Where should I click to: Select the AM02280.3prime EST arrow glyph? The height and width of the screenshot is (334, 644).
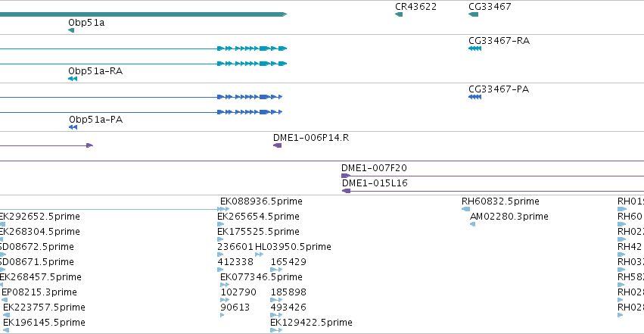(472, 224)
